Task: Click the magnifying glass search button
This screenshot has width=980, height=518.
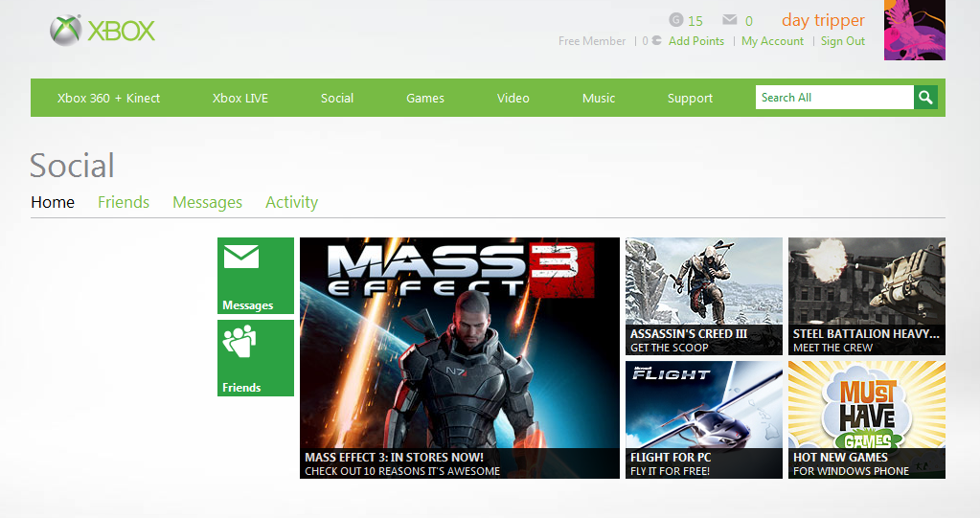Action: (925, 98)
